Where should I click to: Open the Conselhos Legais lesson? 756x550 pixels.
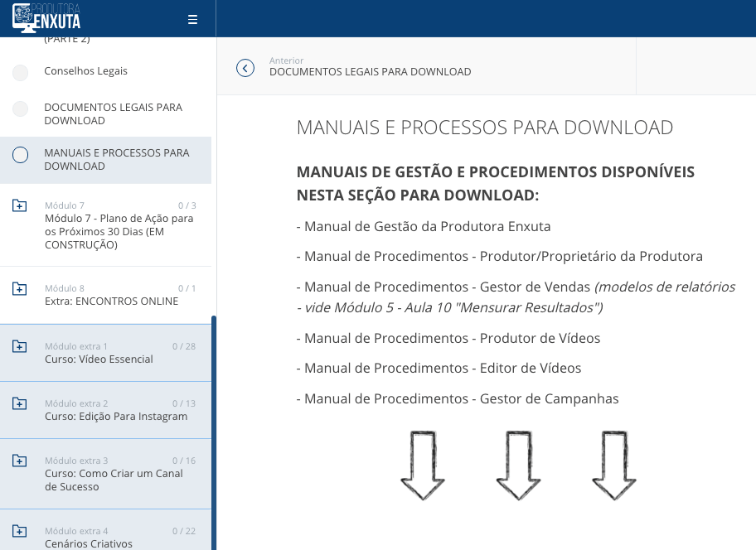click(86, 70)
